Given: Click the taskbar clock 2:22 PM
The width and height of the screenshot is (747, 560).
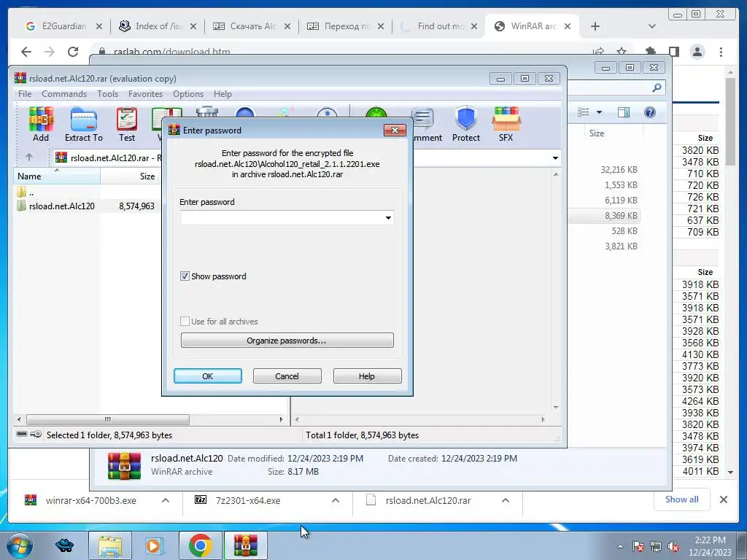Looking at the screenshot, I should coord(710,540).
